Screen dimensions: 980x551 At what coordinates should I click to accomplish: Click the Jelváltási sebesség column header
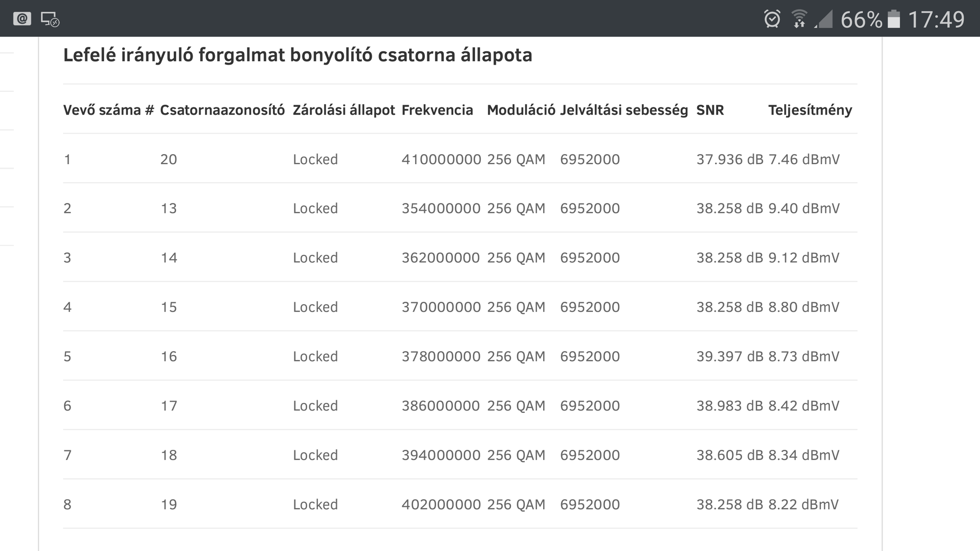(624, 110)
